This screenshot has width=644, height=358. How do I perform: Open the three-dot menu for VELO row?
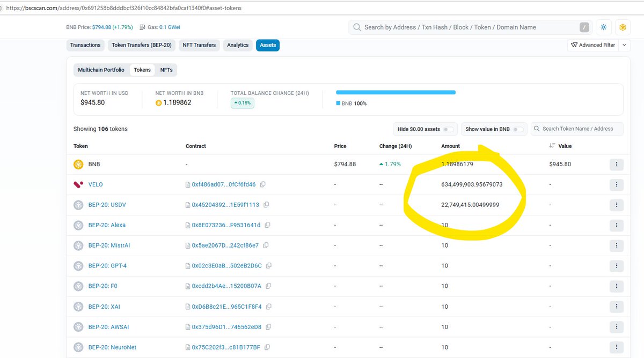[617, 184]
